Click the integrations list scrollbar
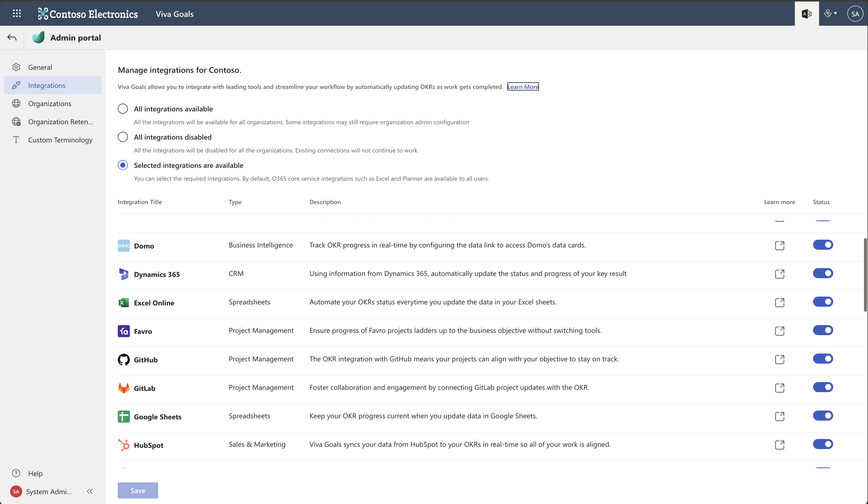The height and width of the screenshot is (504, 868). coord(865,275)
